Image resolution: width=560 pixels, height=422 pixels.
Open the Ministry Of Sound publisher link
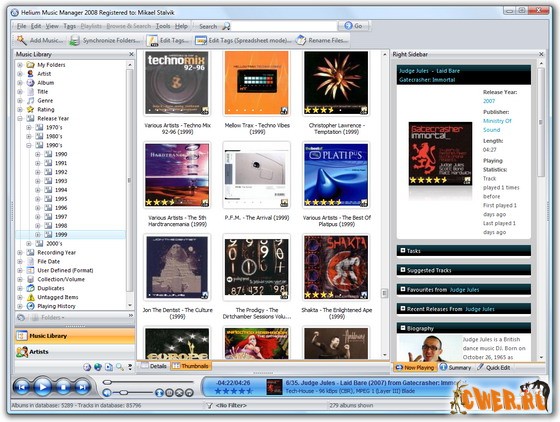(497, 125)
